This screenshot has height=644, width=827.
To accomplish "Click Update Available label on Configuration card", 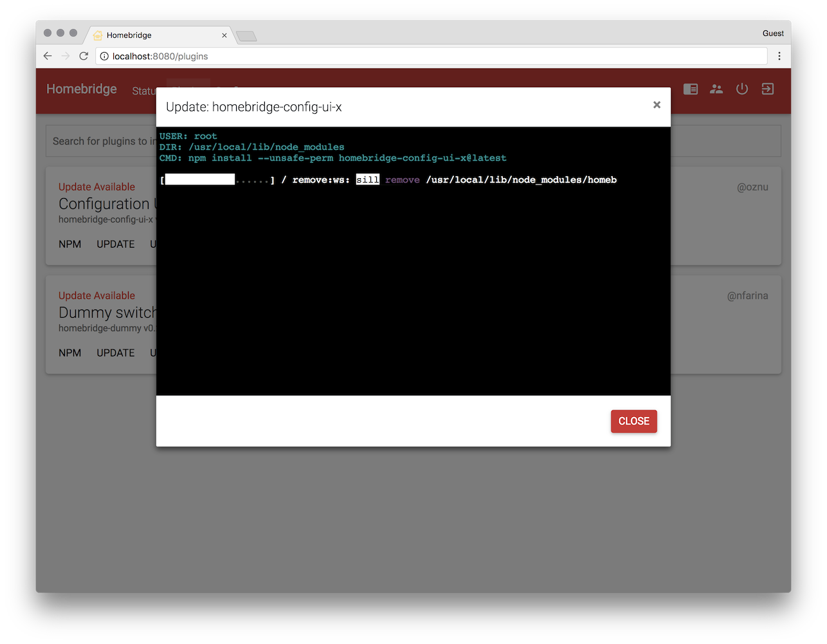I will [96, 187].
